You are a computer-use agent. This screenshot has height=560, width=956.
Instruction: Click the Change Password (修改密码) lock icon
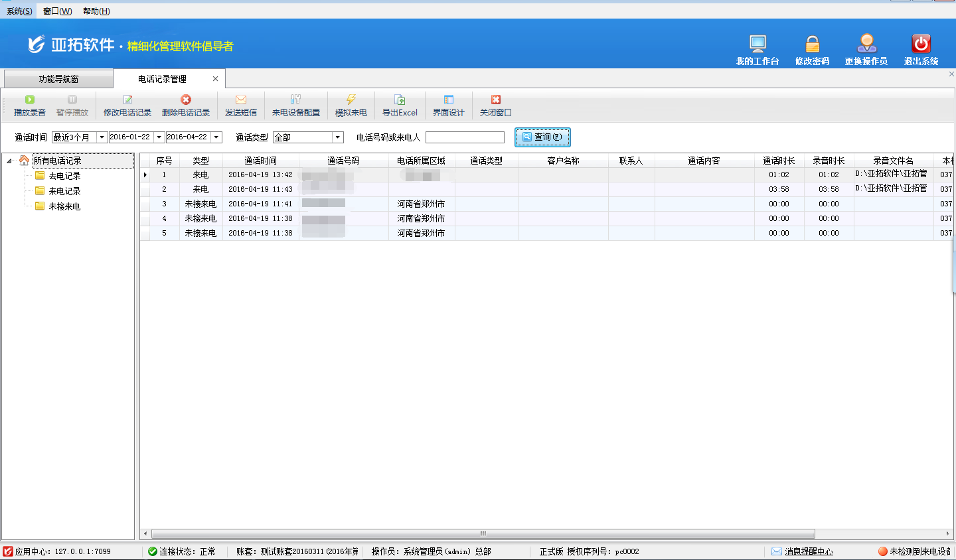(813, 44)
